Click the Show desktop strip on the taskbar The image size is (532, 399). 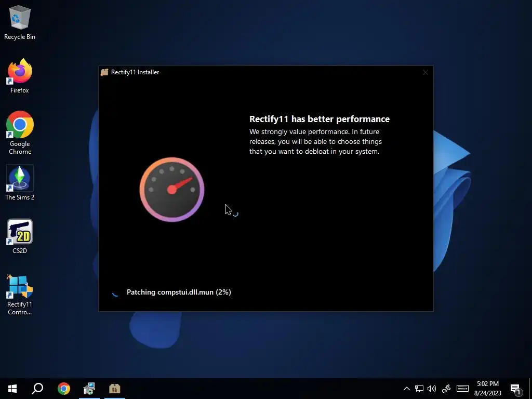530,389
